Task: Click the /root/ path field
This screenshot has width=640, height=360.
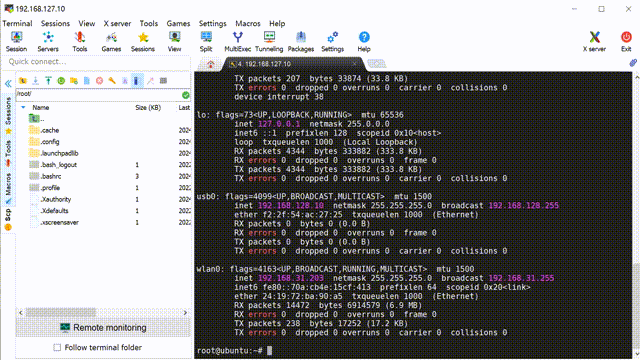Action: [98, 94]
